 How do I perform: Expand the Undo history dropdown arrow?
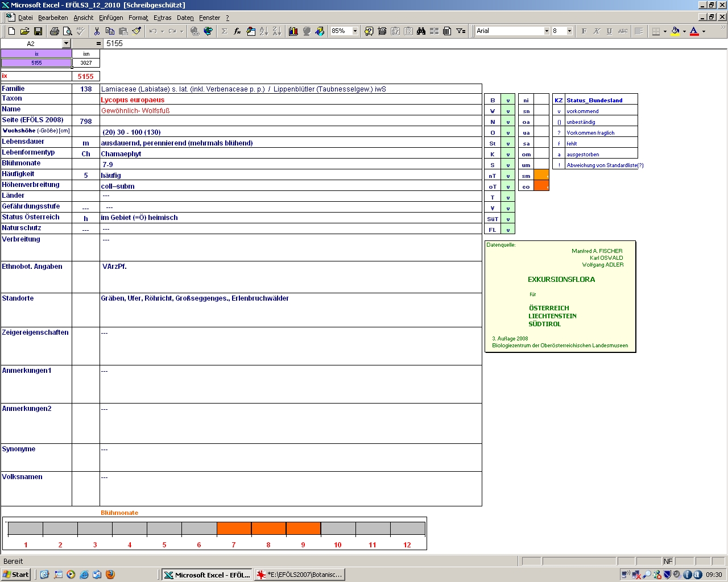pyautogui.click(x=162, y=31)
